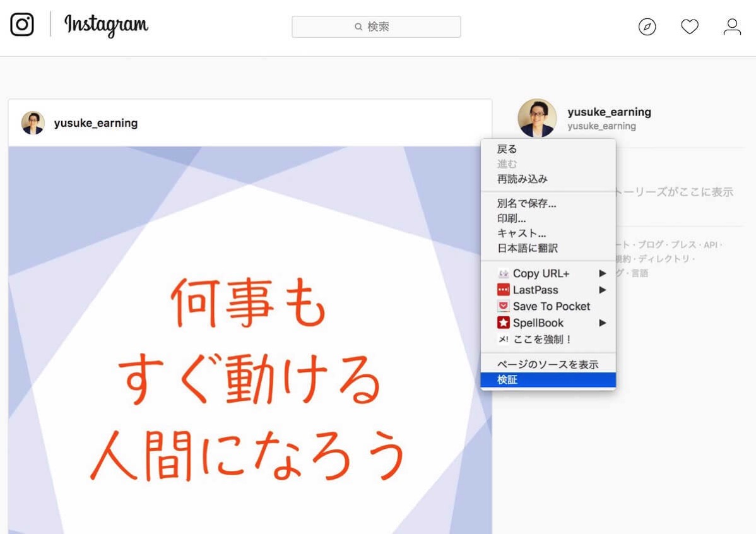Open the profile person icon
This screenshot has width=756, height=534.
(x=732, y=27)
